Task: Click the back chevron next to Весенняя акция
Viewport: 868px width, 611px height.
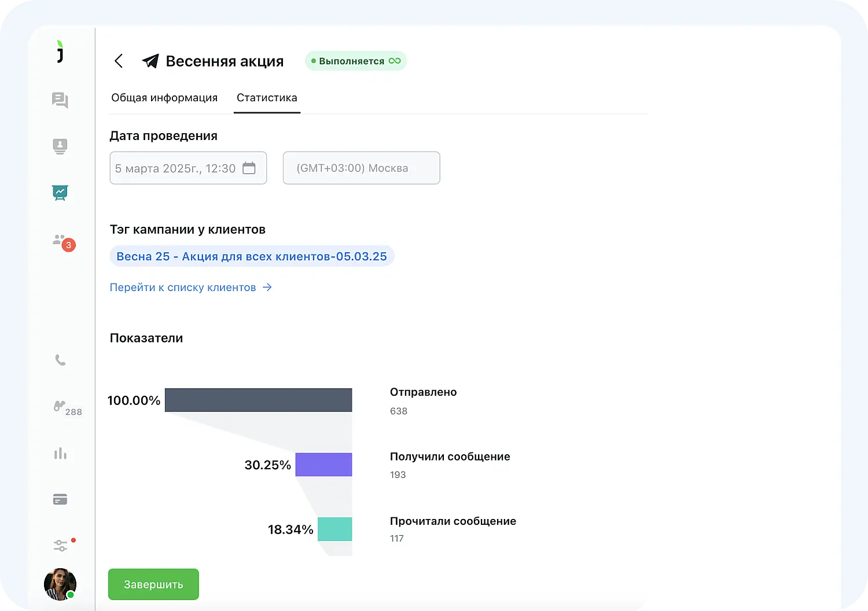Action: click(x=119, y=61)
